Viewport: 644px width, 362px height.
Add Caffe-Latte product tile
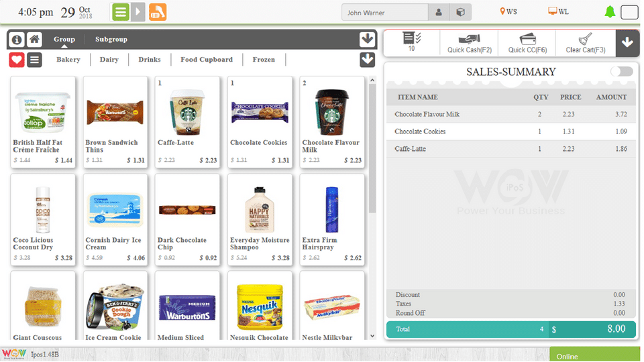tap(187, 122)
